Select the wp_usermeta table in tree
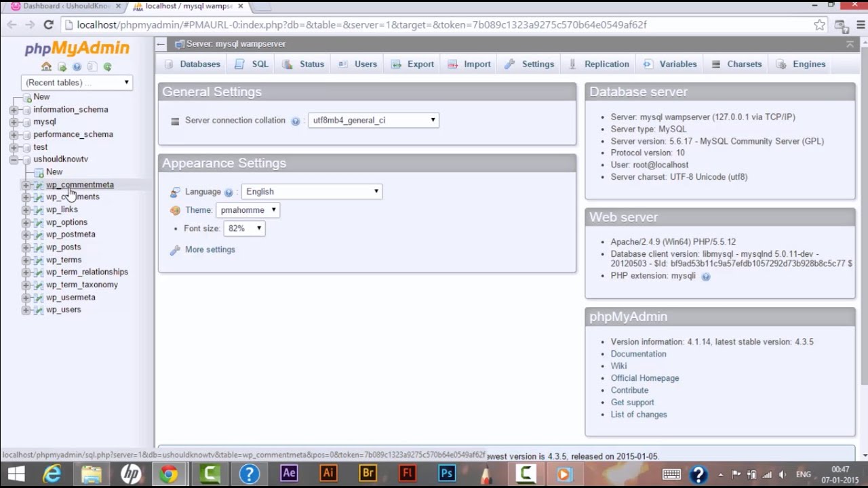Viewport: 868px width, 488px height. pos(71,298)
